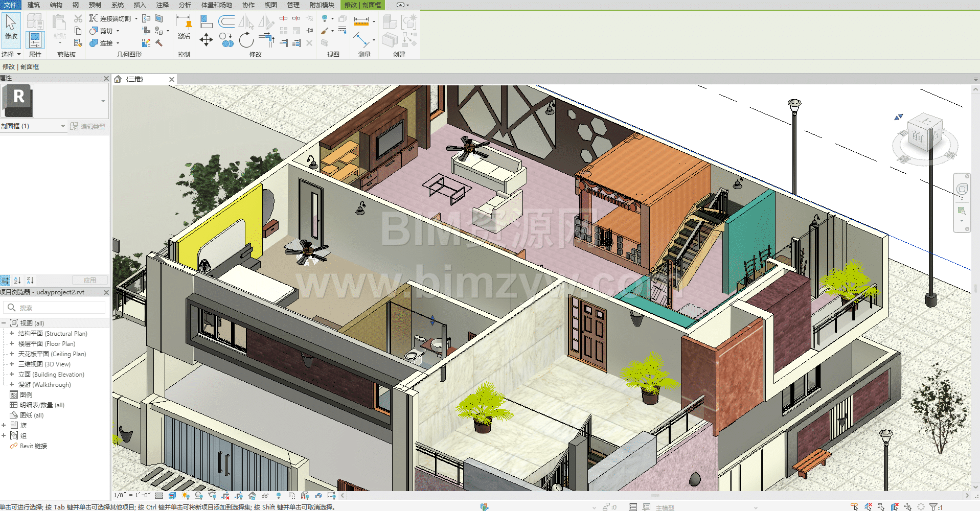Toggle Crop View in view control bar
The width and height of the screenshot is (980, 511).
[x=225, y=496]
